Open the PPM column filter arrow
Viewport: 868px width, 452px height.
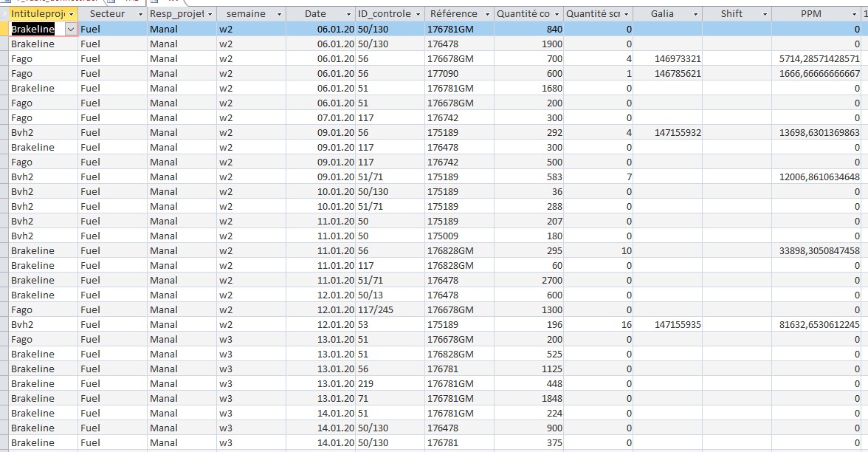(x=855, y=14)
